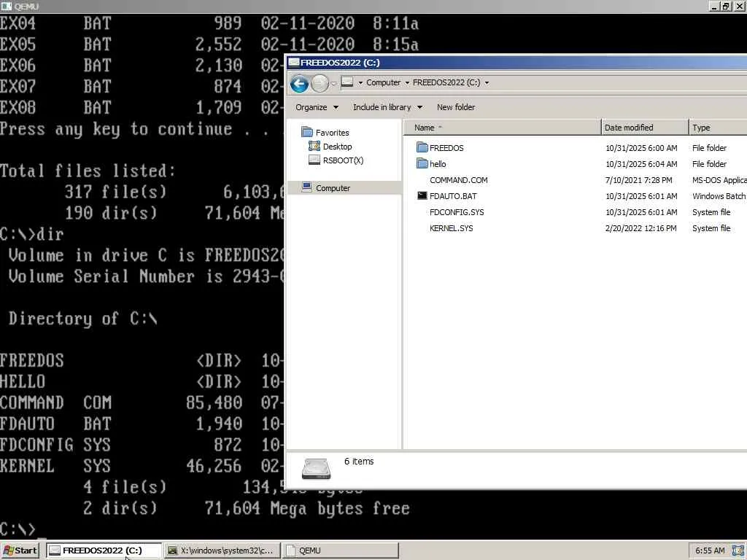This screenshot has width=747, height=560.
Task: Select COMMAND.COM file
Action: (x=458, y=180)
